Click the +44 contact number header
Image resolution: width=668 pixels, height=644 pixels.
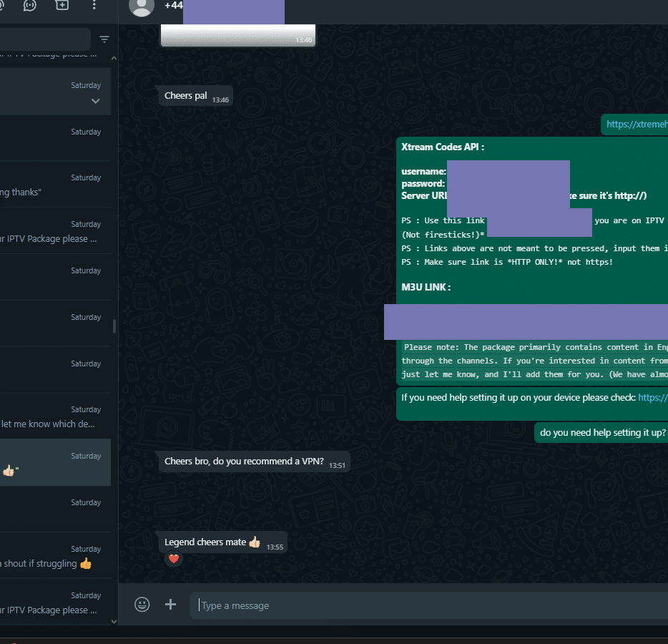point(173,6)
